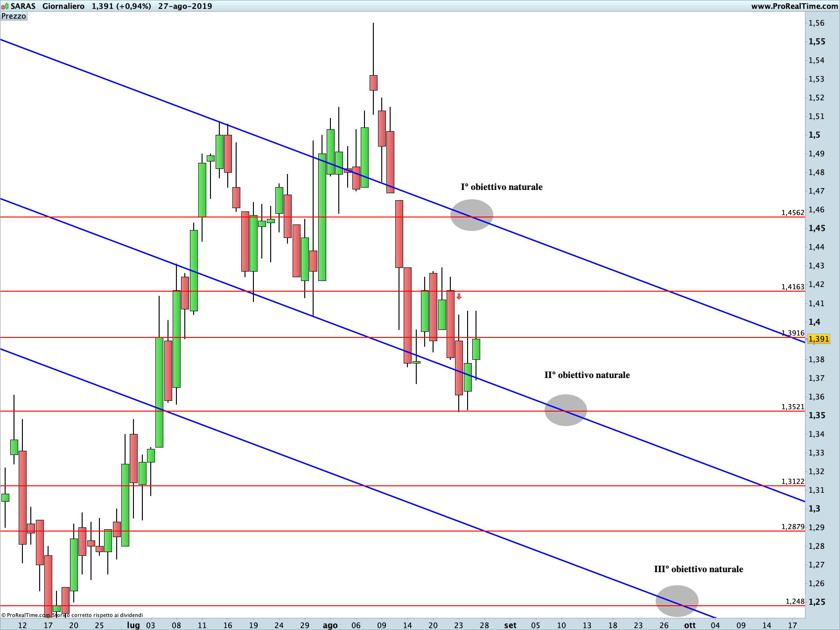
Task: Click the 1,3916 horizontal level label
Action: click(x=793, y=333)
